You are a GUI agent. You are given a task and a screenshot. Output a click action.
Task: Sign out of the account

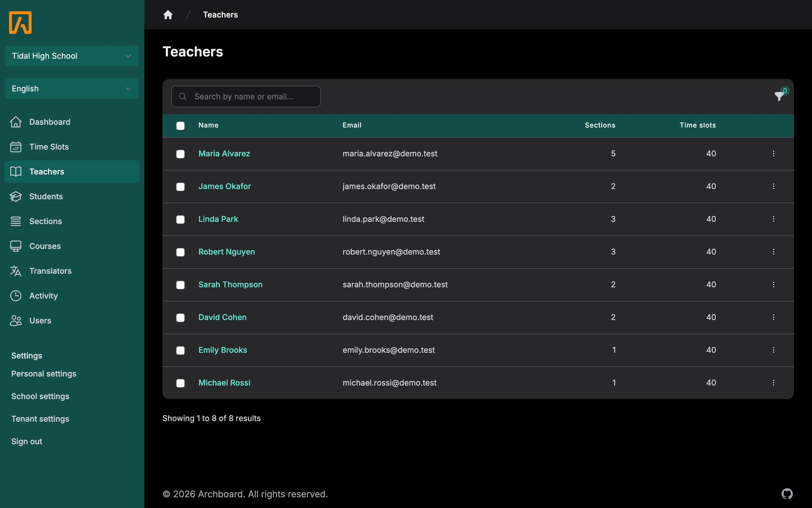(x=27, y=441)
